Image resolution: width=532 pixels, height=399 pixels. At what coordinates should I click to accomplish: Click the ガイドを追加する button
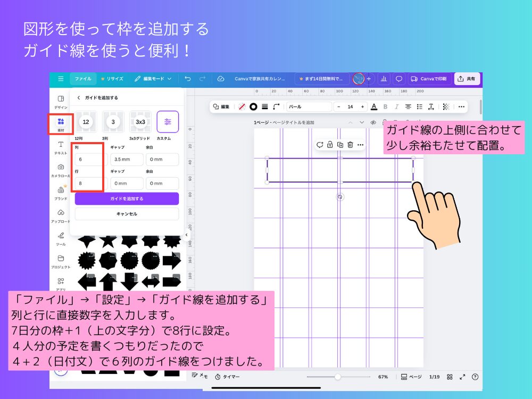point(126,198)
